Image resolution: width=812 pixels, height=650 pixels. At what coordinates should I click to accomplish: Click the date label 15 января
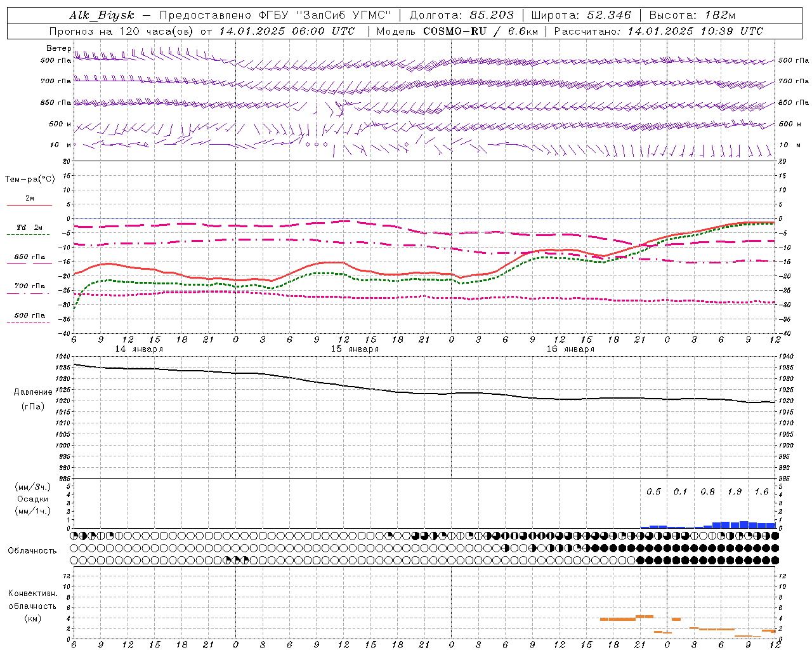tap(355, 349)
